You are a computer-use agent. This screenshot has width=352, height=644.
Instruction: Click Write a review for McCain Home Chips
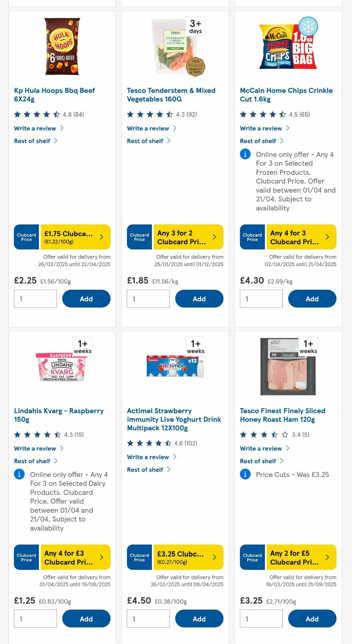coord(260,128)
